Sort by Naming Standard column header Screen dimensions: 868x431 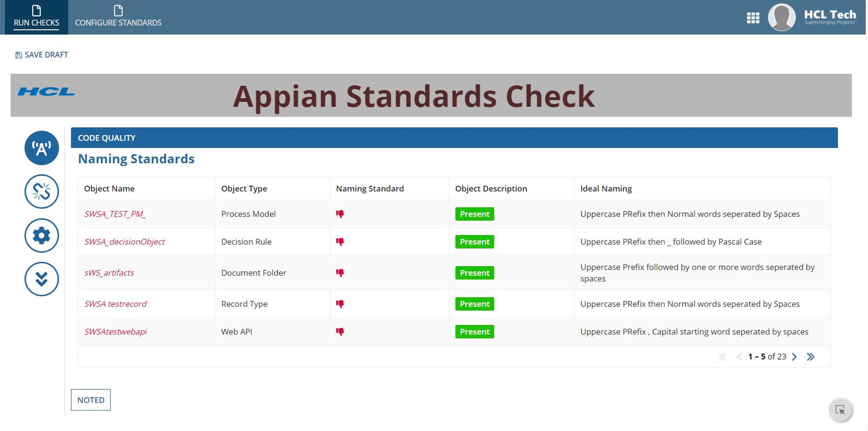coord(370,189)
